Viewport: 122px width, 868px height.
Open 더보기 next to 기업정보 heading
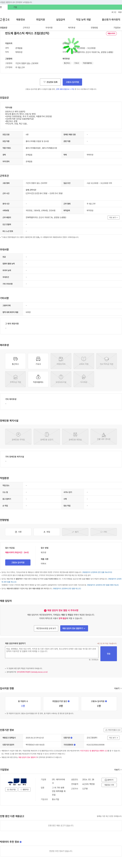click(x=118, y=770)
